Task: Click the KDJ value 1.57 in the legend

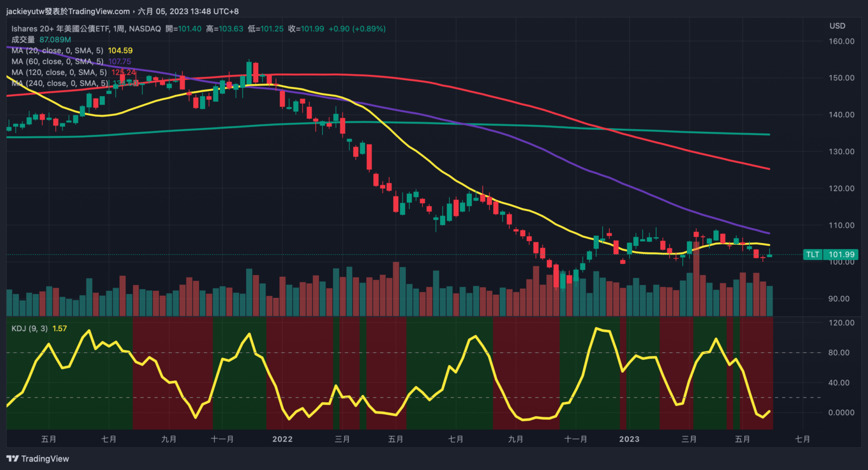Action: (x=60, y=328)
